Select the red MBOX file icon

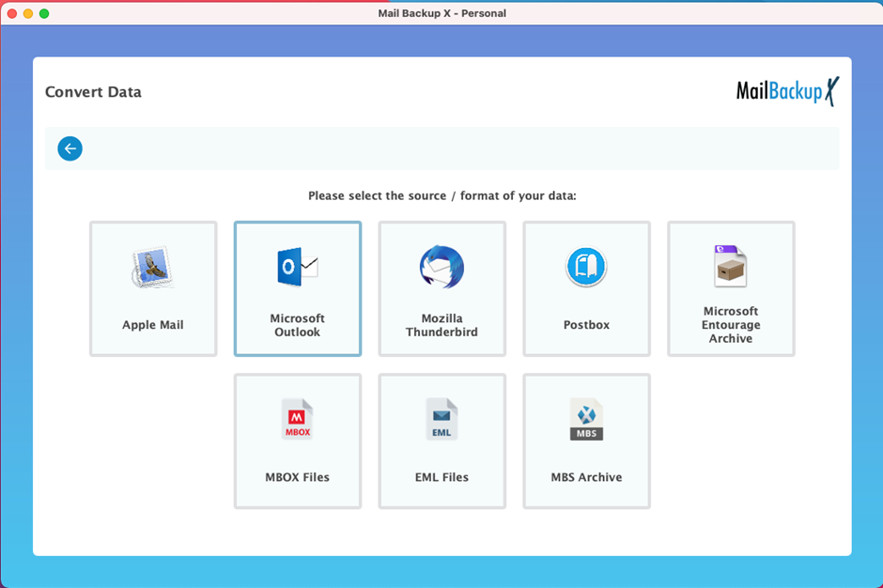point(298,419)
